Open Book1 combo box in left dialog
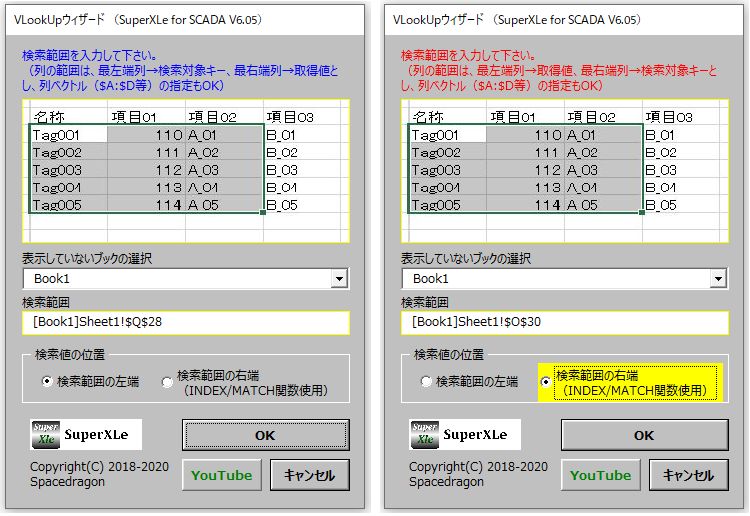750x516 pixels. 186,279
